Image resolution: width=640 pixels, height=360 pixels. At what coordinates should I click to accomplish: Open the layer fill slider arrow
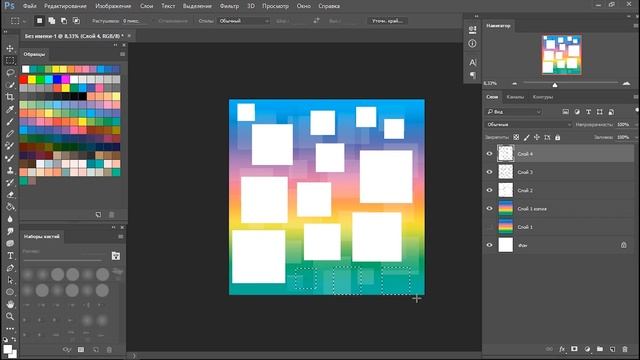tap(636, 138)
